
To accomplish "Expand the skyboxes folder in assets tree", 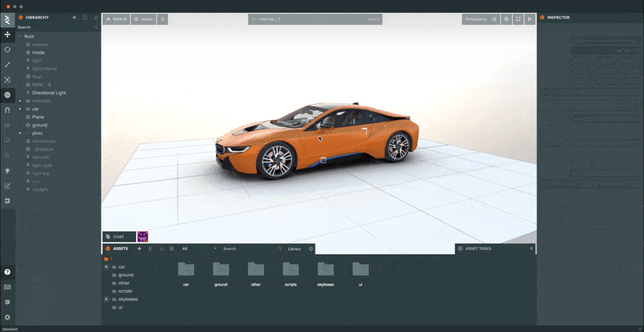I will tap(106, 299).
